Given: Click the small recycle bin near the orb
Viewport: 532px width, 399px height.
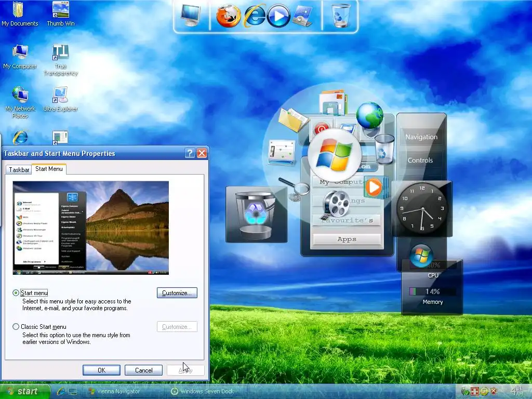Looking at the screenshot, I should pos(384,148).
